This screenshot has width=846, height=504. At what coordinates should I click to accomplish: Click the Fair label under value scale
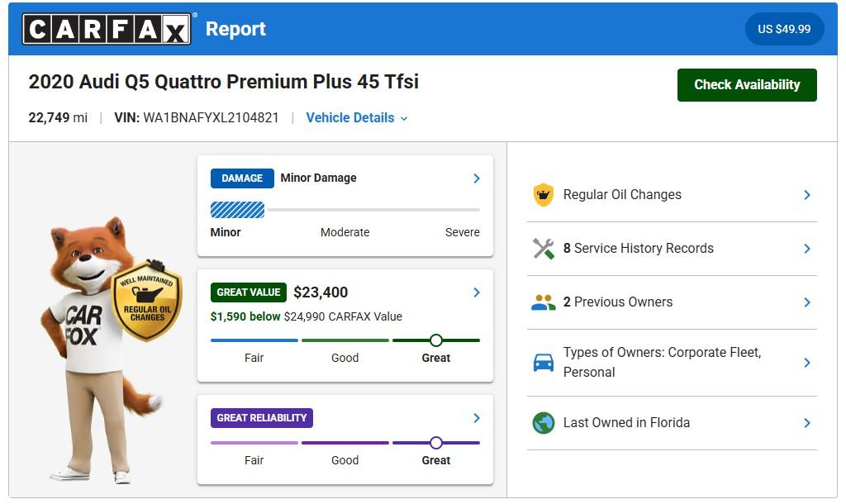(x=254, y=359)
